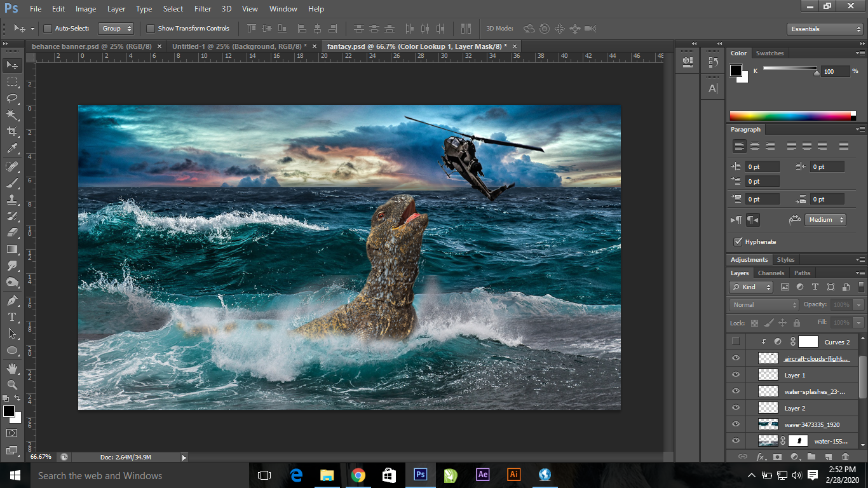Open the Normal blend mode dropdown

764,305
